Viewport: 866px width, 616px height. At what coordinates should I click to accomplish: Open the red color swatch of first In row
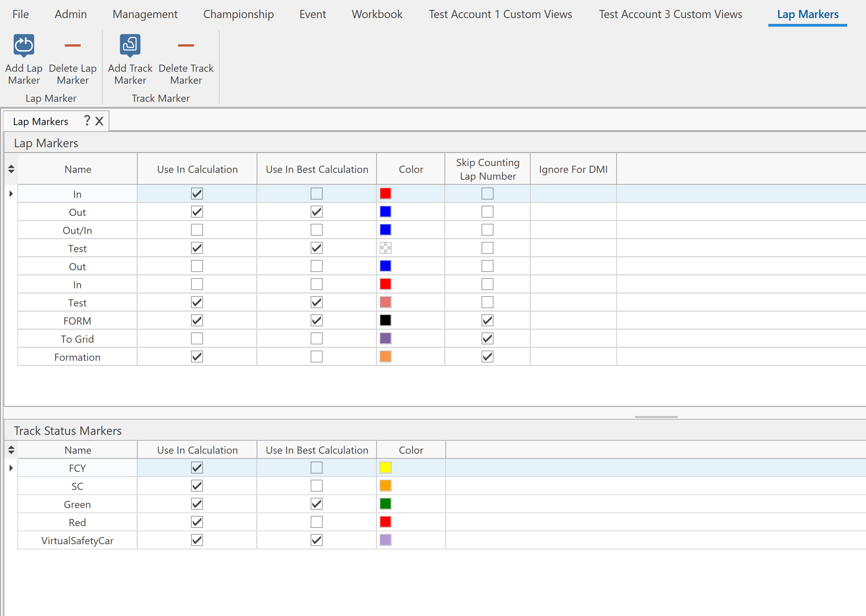coord(385,194)
